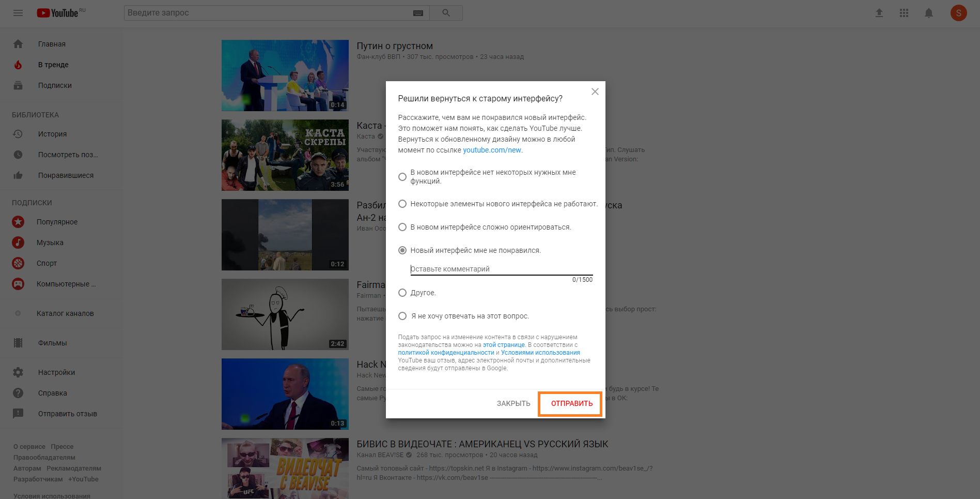The height and width of the screenshot is (499, 980).
Task: Click the Посмотреть позже watch later icon
Action: [x=18, y=155]
